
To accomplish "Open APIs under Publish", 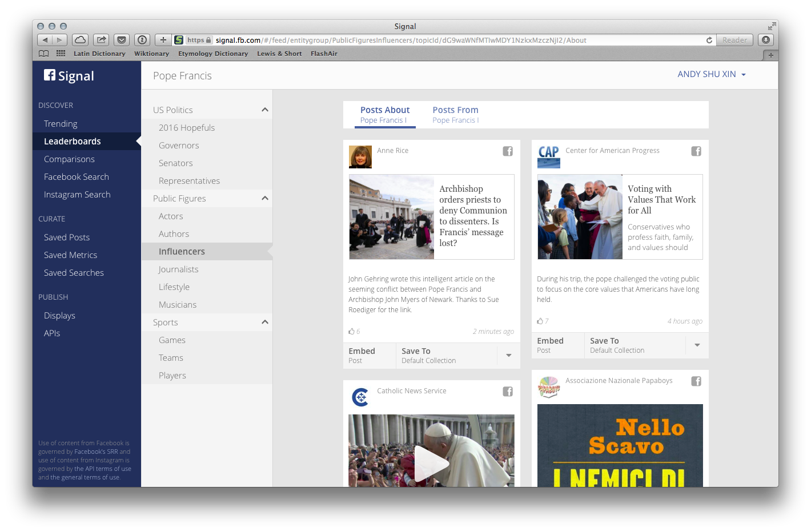I will [x=52, y=333].
